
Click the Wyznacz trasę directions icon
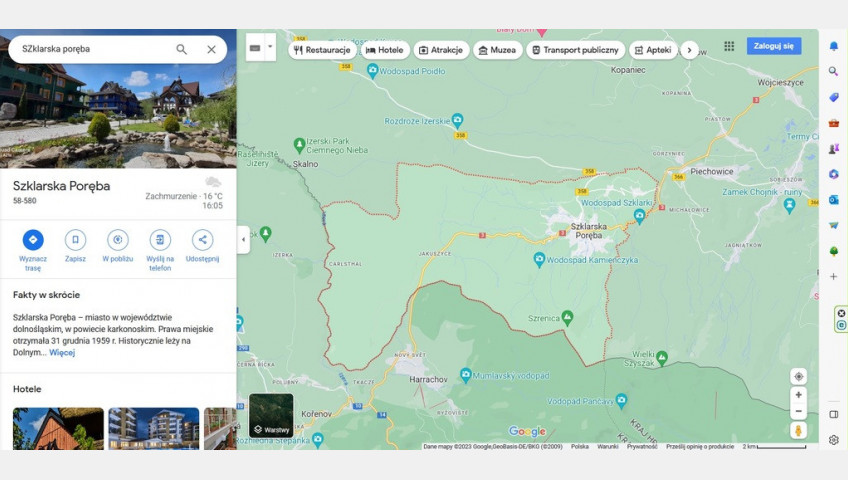[x=33, y=239]
